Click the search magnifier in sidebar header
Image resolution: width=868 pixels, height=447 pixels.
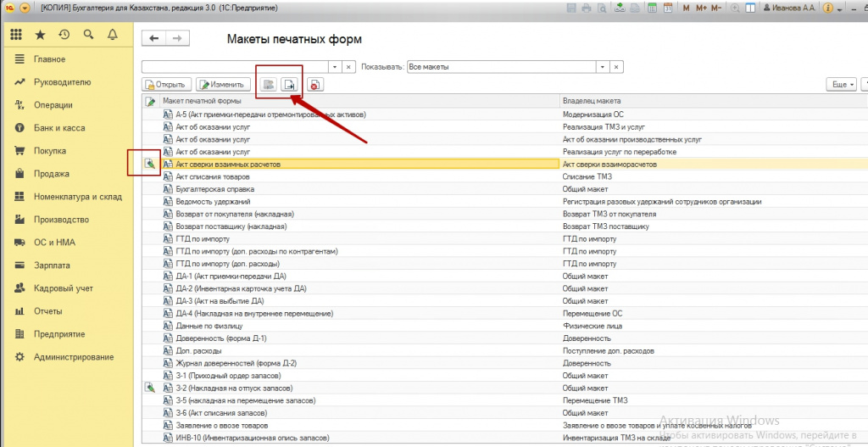(x=88, y=35)
